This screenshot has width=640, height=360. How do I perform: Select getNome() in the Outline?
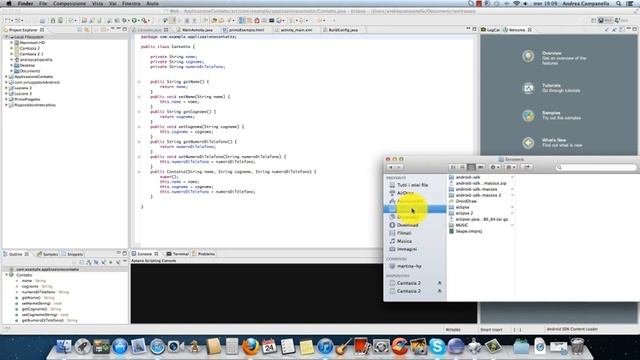click(x=31, y=298)
